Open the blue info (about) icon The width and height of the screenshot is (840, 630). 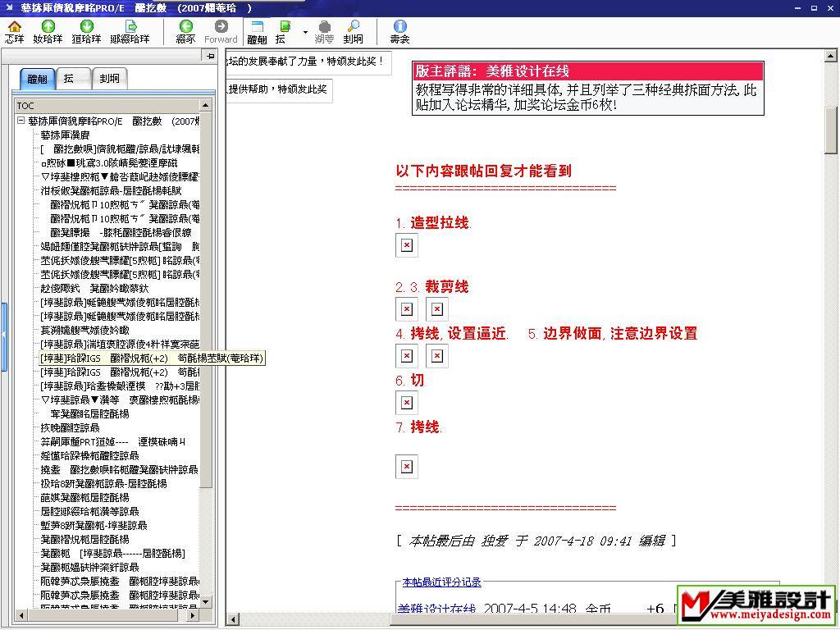399,32
